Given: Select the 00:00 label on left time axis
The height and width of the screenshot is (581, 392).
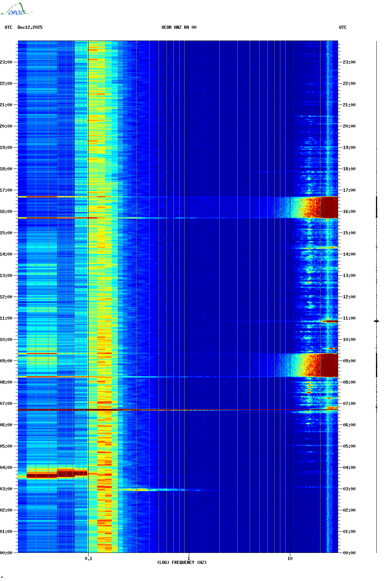Looking at the screenshot, I should [x=6, y=553].
